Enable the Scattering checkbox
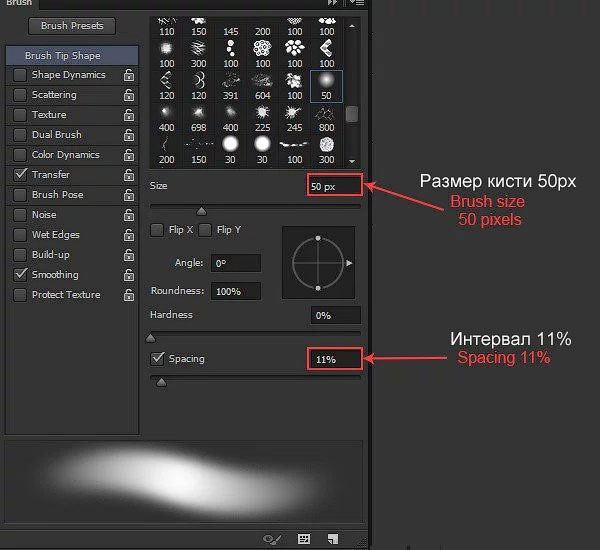 (x=20, y=95)
